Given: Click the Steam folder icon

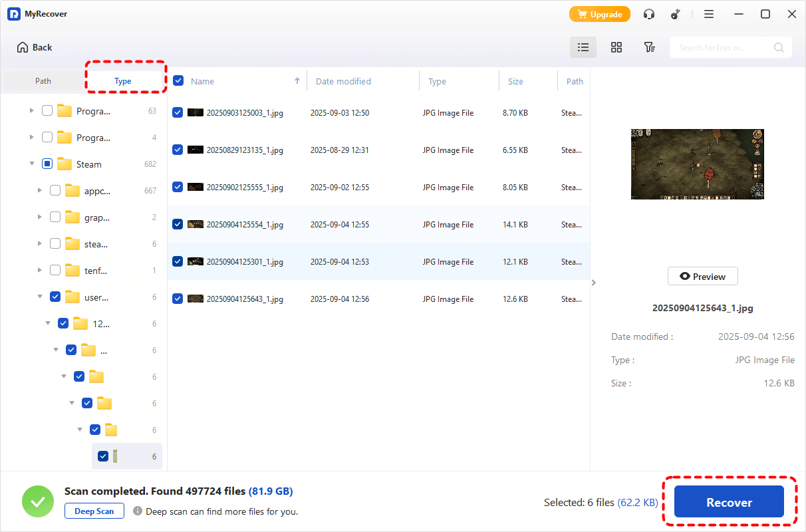Looking at the screenshot, I should 65,164.
